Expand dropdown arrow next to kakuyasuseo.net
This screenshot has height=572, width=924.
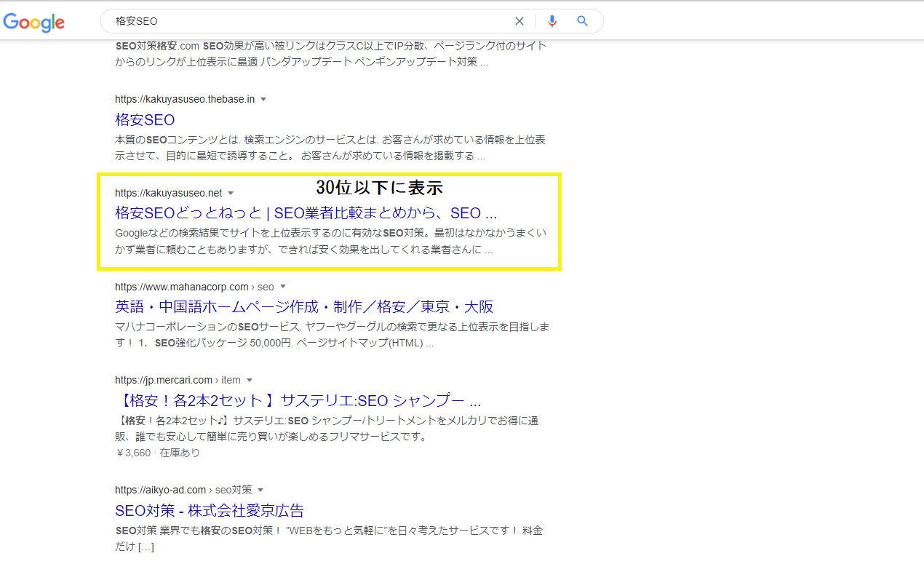coord(231,193)
